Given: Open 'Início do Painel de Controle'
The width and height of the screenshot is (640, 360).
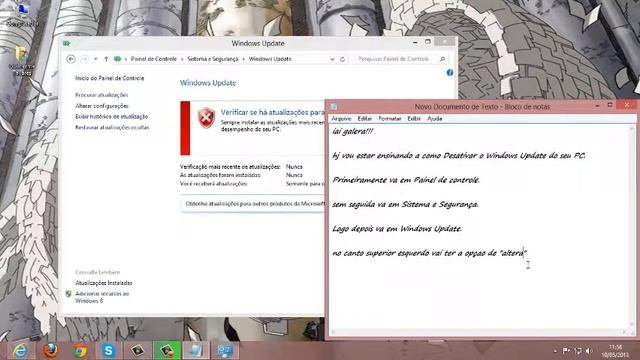Looking at the screenshot, I should coord(109,78).
